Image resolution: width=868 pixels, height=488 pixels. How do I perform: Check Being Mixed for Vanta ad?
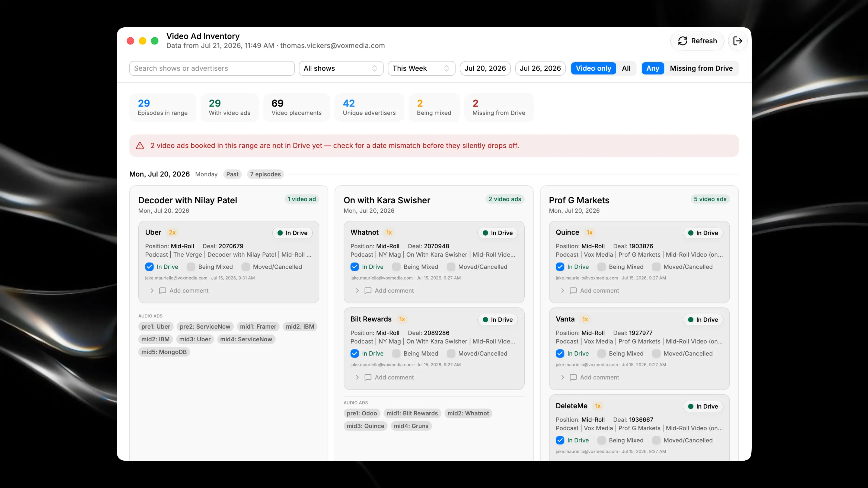coord(601,354)
